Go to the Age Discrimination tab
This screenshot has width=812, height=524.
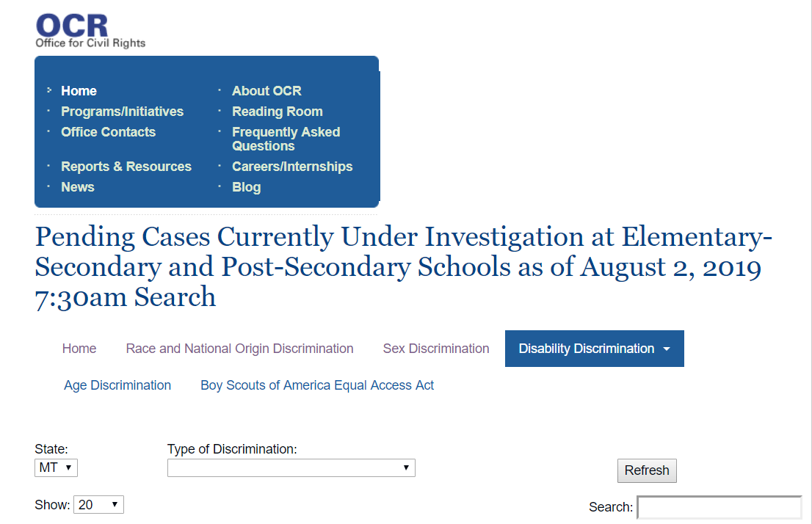coord(117,385)
